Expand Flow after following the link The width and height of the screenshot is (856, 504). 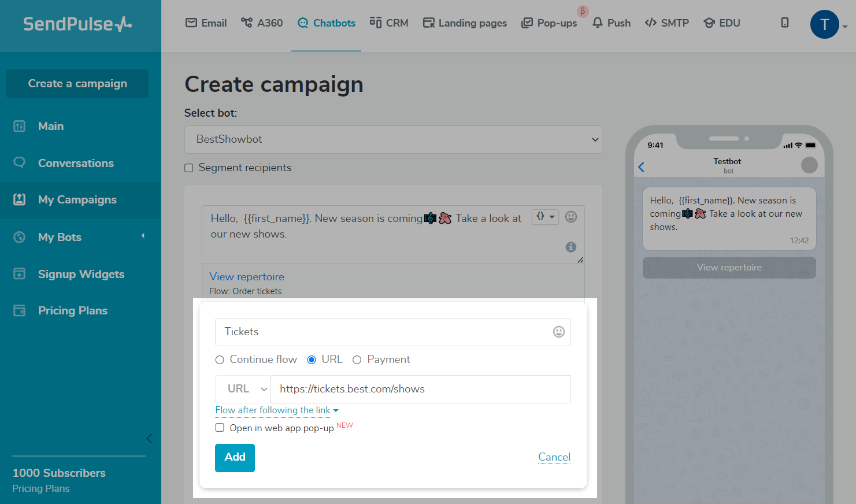click(276, 410)
